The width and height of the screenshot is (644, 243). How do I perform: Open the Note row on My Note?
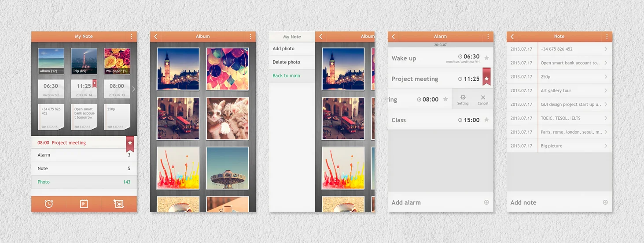pos(84,168)
